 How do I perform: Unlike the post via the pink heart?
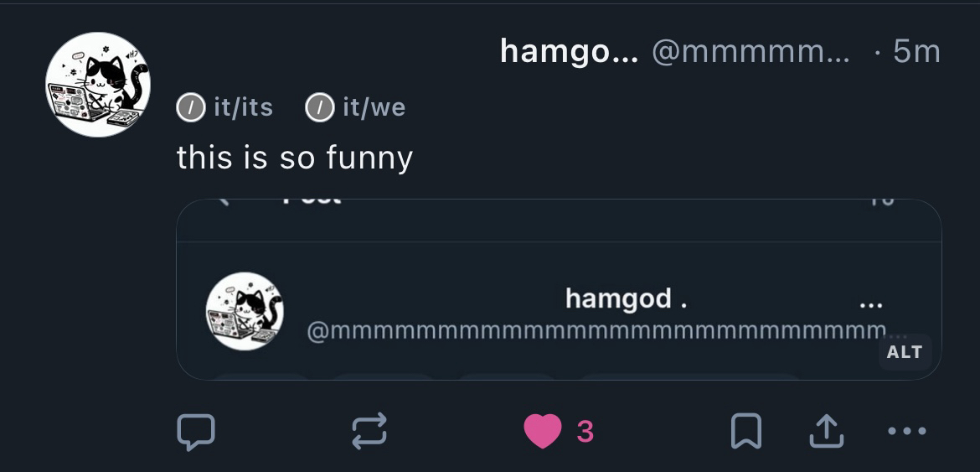[x=542, y=432]
